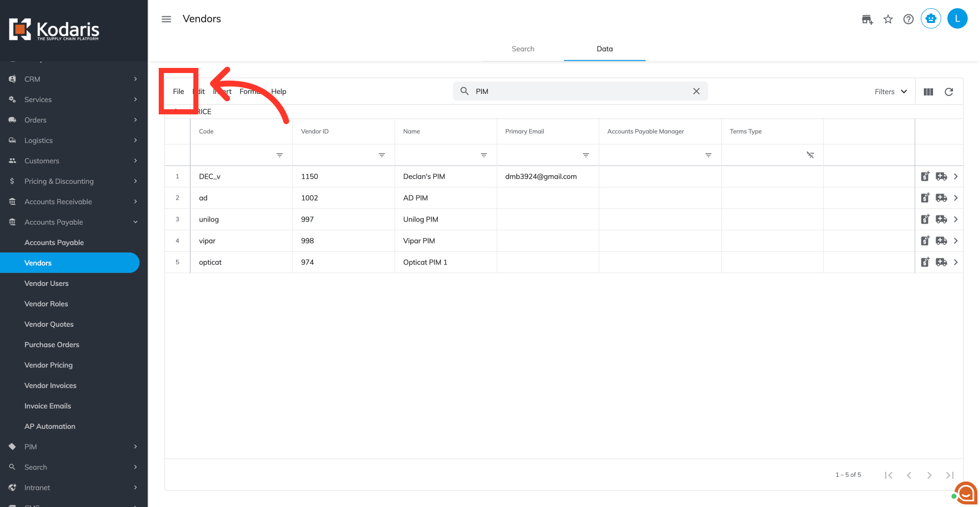Select the dmb3924@gmail.com email cell
The height and width of the screenshot is (507, 980).
click(x=548, y=177)
